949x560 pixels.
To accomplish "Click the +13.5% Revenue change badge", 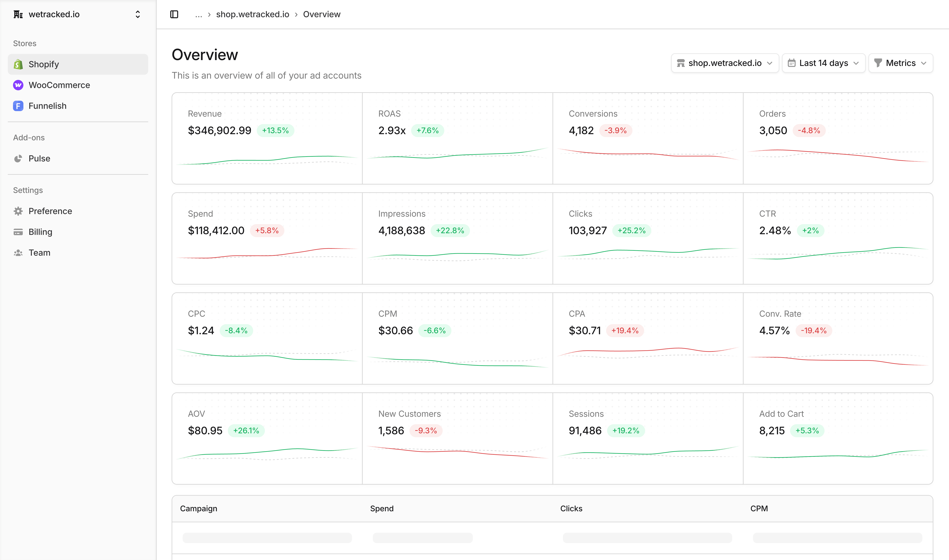I will 276,131.
